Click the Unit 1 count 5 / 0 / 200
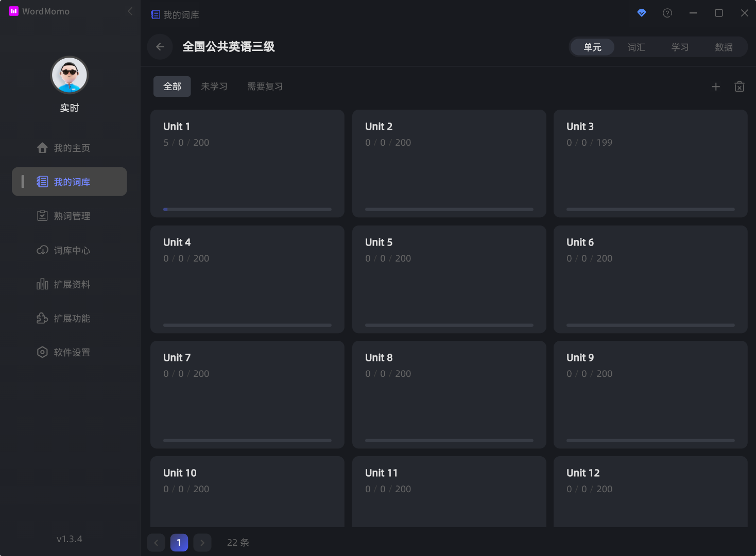 [186, 143]
